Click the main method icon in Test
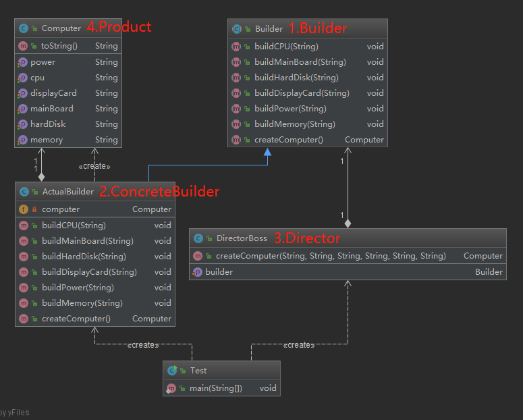523x420 pixels. pyautogui.click(x=171, y=388)
